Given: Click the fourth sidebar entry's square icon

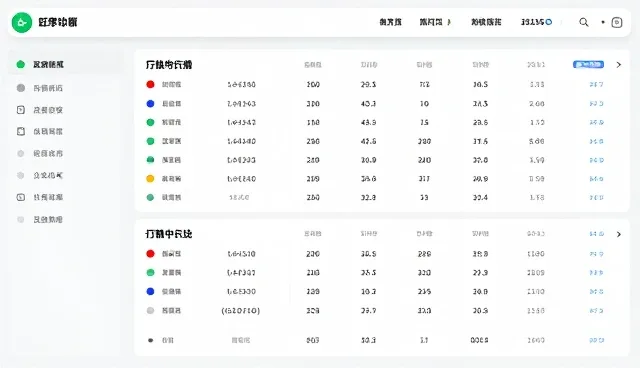Looking at the screenshot, I should coord(21,131).
